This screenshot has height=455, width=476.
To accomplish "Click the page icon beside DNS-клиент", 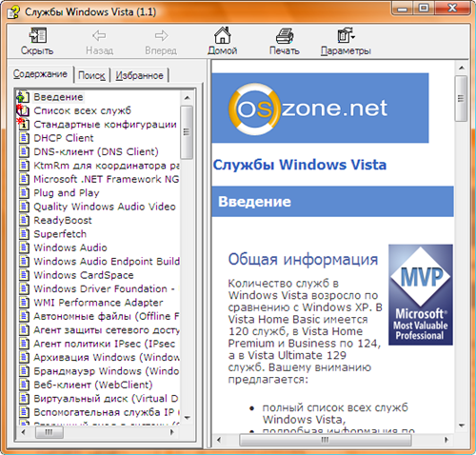I will tap(24, 151).
